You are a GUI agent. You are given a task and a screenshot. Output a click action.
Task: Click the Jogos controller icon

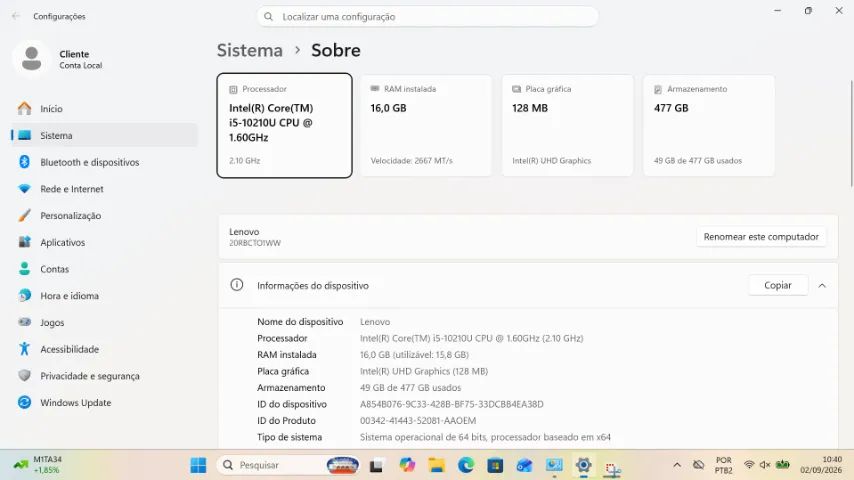25,322
